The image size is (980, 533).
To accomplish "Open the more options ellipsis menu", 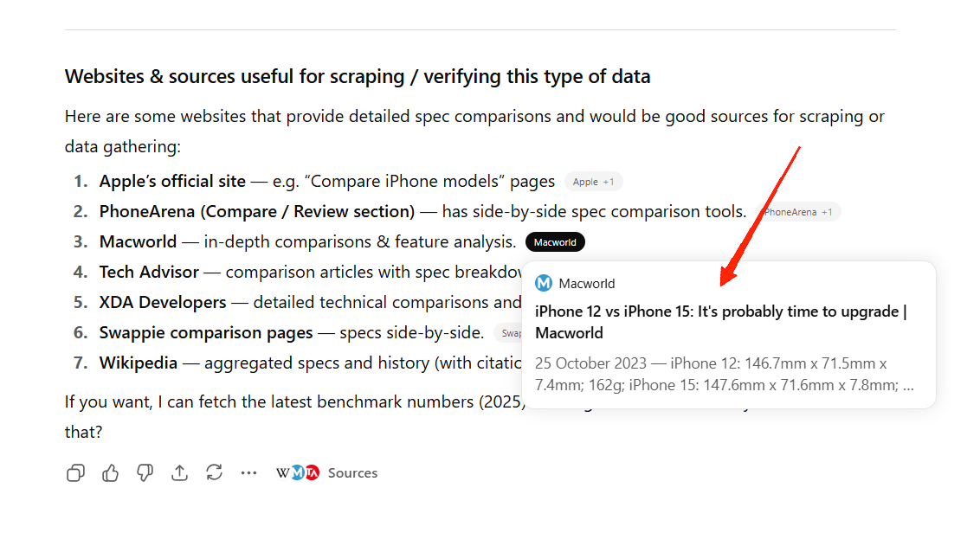I will pyautogui.click(x=248, y=472).
